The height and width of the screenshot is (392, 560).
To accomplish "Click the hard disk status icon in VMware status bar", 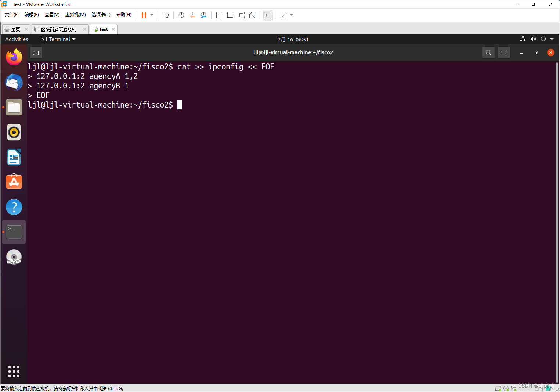I will 498,388.
